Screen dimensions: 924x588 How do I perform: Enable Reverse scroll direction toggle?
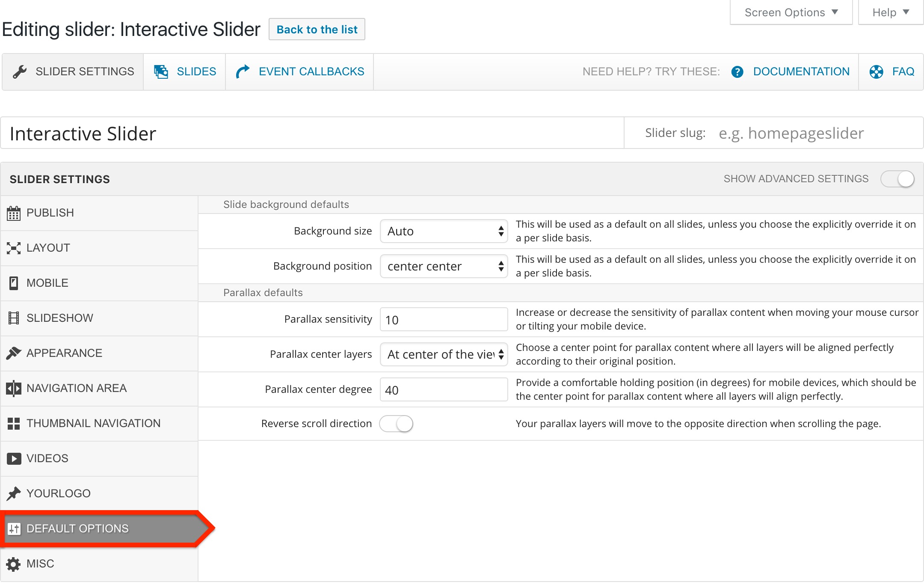pos(396,424)
